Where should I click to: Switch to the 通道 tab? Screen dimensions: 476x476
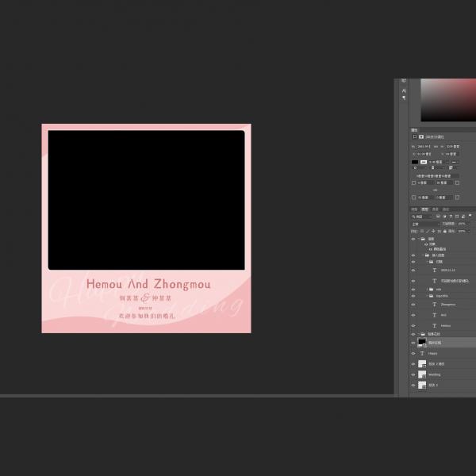[x=435, y=209]
